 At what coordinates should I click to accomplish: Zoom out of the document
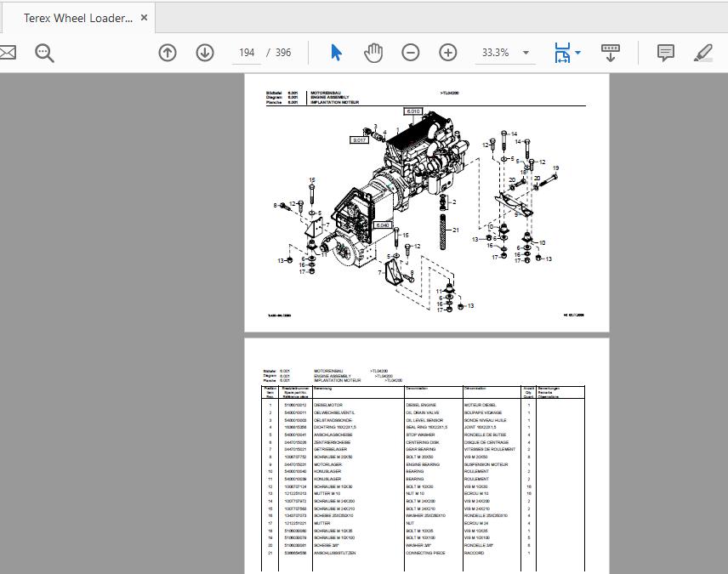coord(410,52)
